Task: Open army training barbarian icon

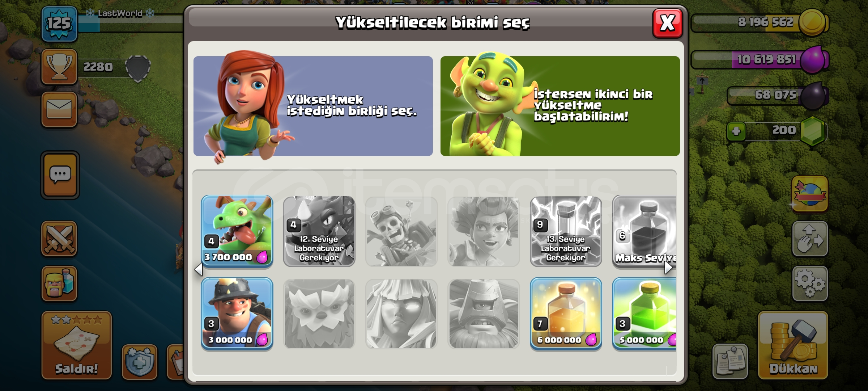Action: coord(59,283)
